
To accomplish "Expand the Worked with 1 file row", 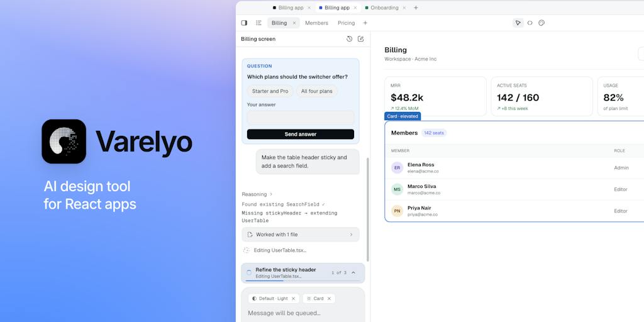I will (300, 235).
